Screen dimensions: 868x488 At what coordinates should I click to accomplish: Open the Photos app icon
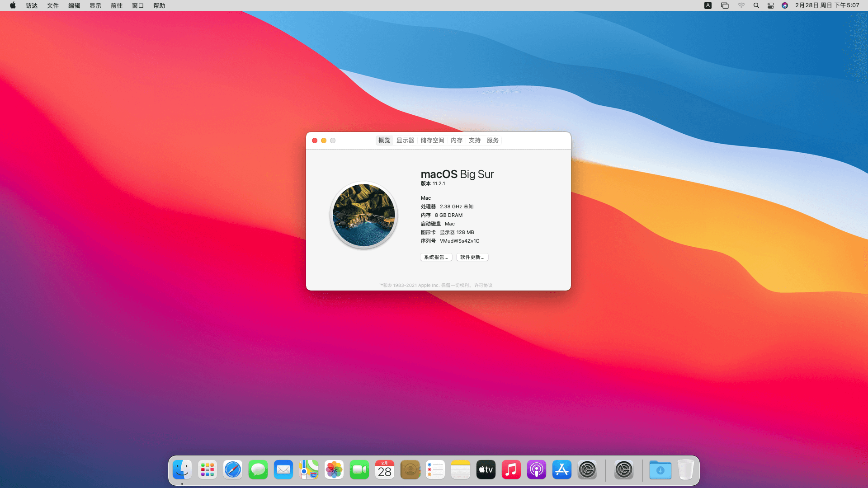(x=334, y=470)
